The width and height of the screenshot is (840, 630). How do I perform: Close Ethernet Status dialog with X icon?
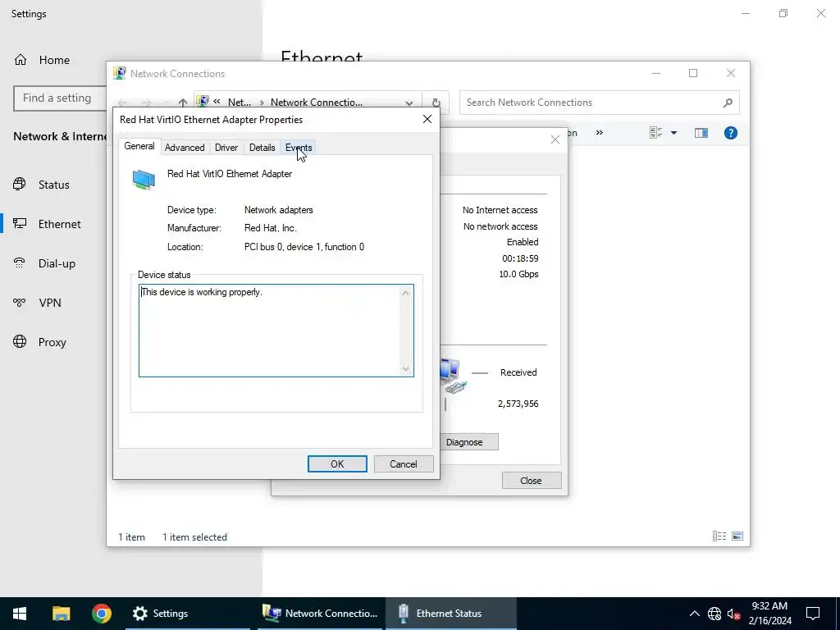(x=555, y=139)
